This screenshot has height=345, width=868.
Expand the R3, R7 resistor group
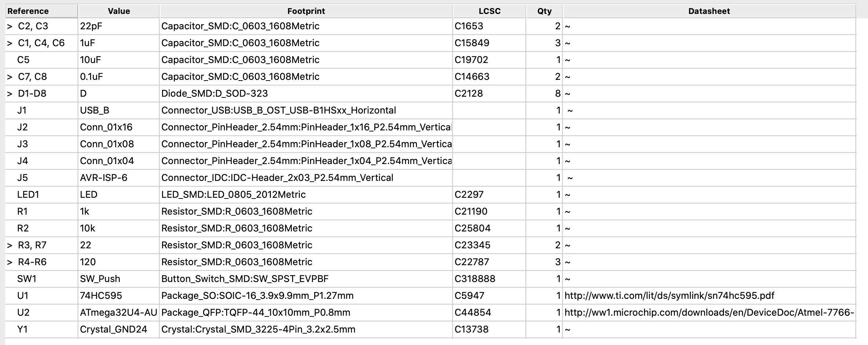10,245
